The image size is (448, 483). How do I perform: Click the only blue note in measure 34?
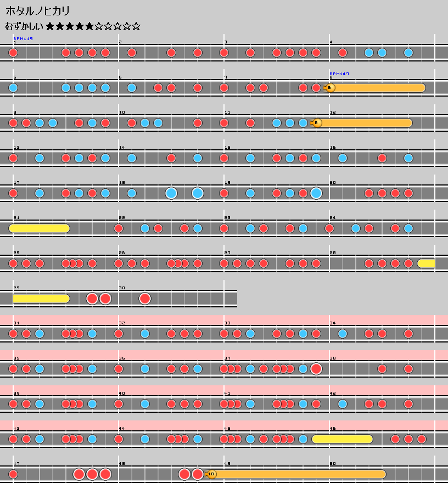coord(343,334)
